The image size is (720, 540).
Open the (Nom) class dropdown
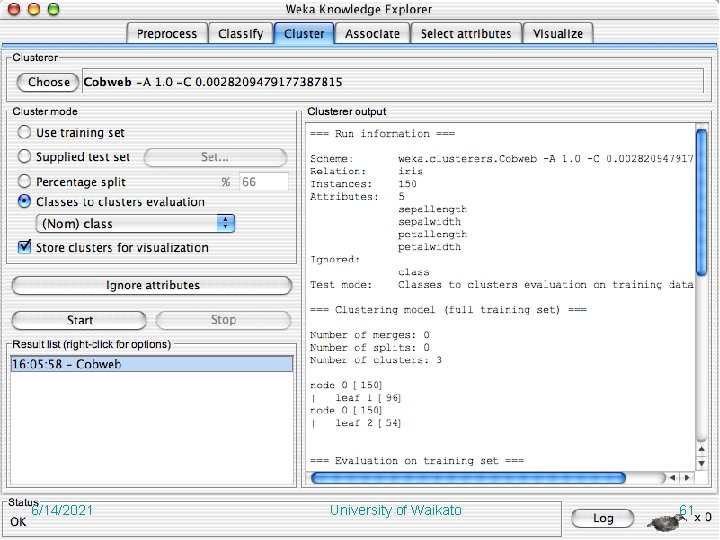[135, 224]
